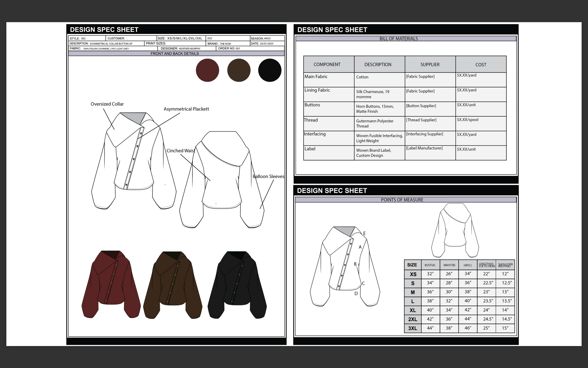Select the burgundy jacket colorway illustration

pos(111,284)
